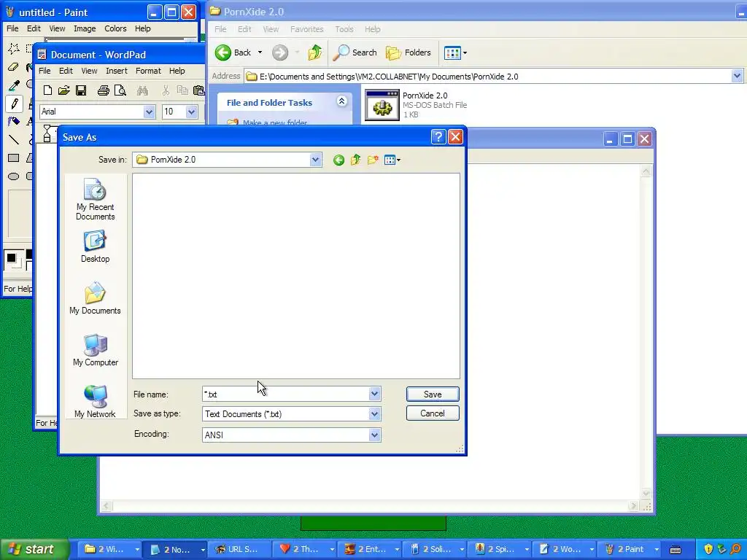Collapse the File and Folder Tasks panel

pyautogui.click(x=341, y=101)
